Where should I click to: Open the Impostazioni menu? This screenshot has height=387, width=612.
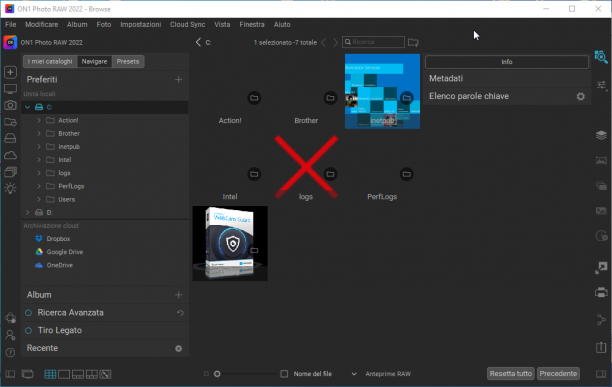point(141,25)
